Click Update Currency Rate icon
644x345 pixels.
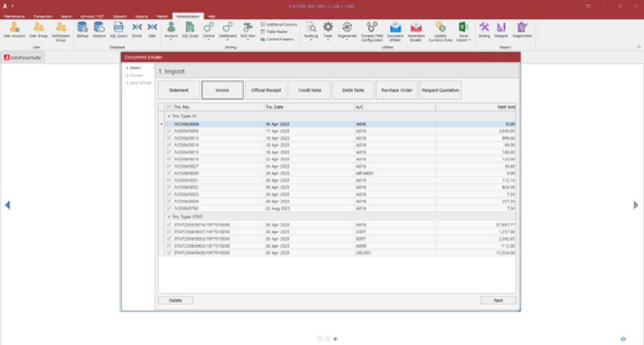[440, 28]
